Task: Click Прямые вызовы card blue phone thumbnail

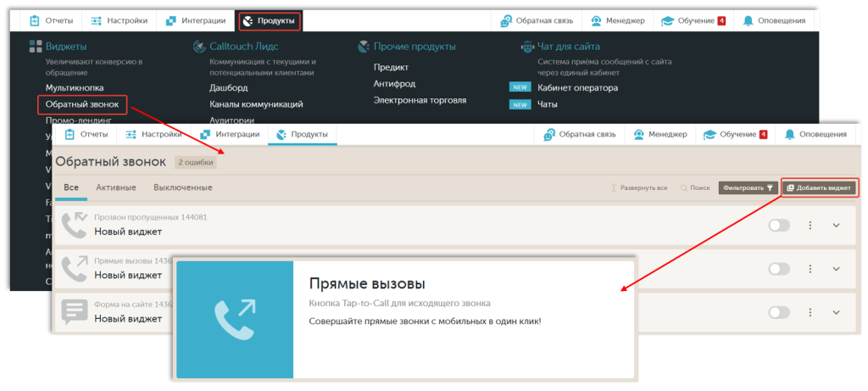Action: 235,320
